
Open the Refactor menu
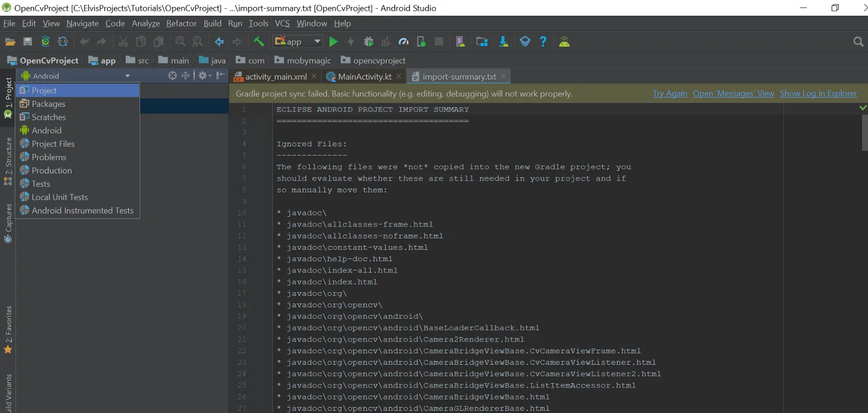pyautogui.click(x=181, y=23)
